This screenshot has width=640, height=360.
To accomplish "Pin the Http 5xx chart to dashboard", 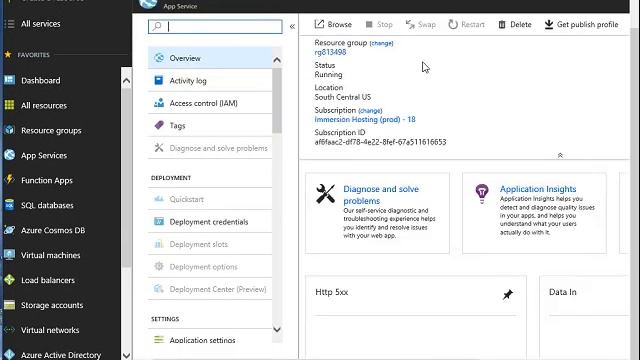I will point(507,294).
